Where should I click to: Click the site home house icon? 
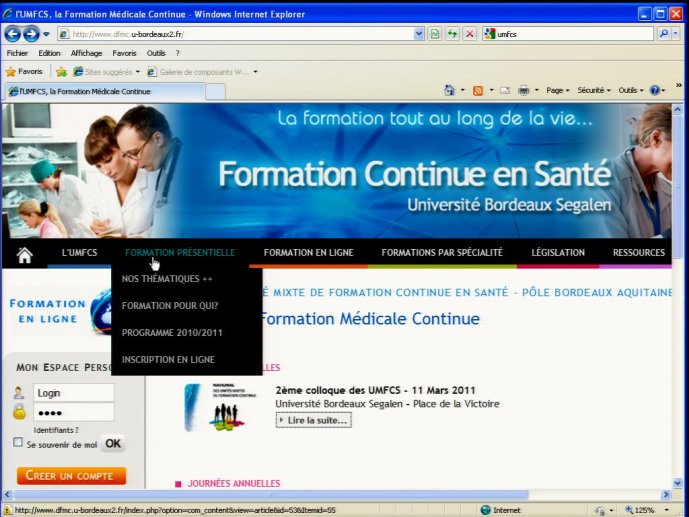point(25,254)
